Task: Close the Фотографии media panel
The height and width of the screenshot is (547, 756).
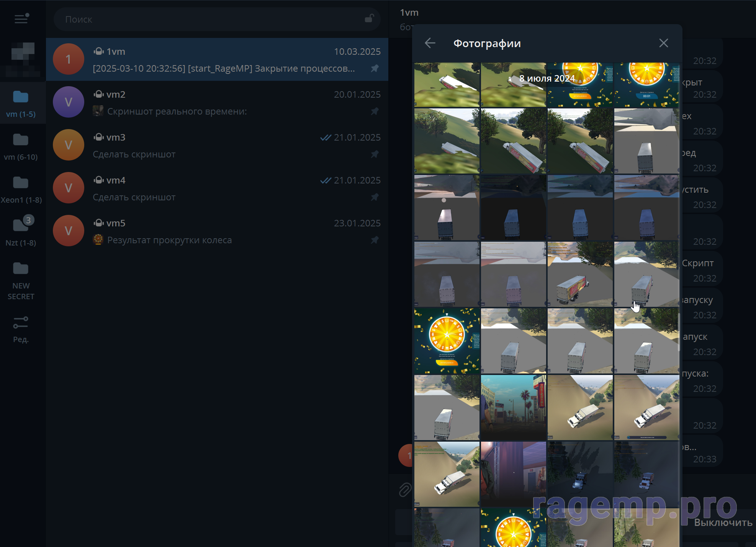Action: [663, 43]
